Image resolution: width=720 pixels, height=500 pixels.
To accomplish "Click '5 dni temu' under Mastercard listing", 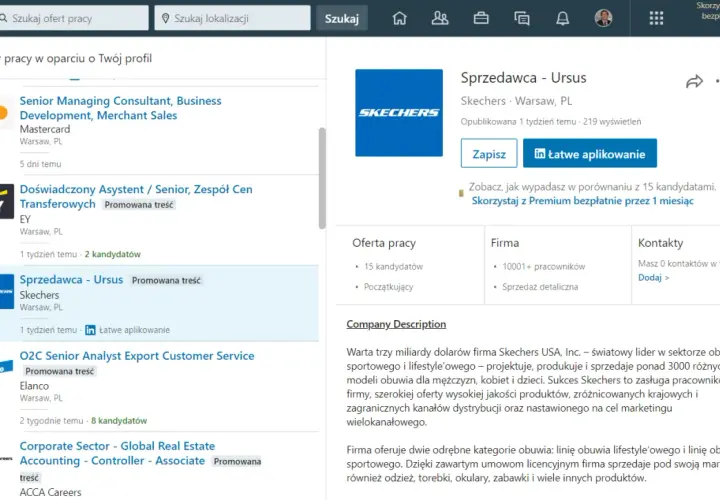I will tap(40, 164).
